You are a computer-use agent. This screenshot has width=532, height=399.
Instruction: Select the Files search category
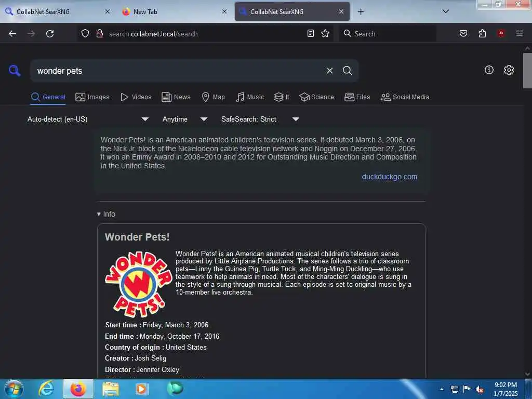(357, 97)
